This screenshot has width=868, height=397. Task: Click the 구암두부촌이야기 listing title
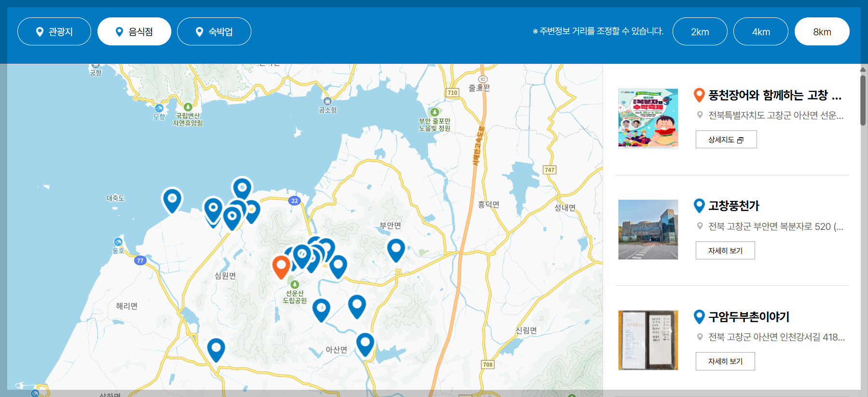(x=749, y=317)
